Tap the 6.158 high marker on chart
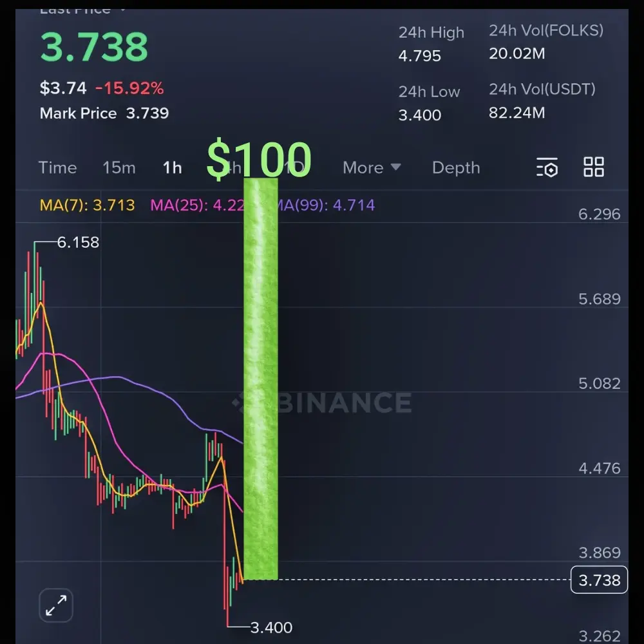Screen dimensions: 644x644 (78, 242)
